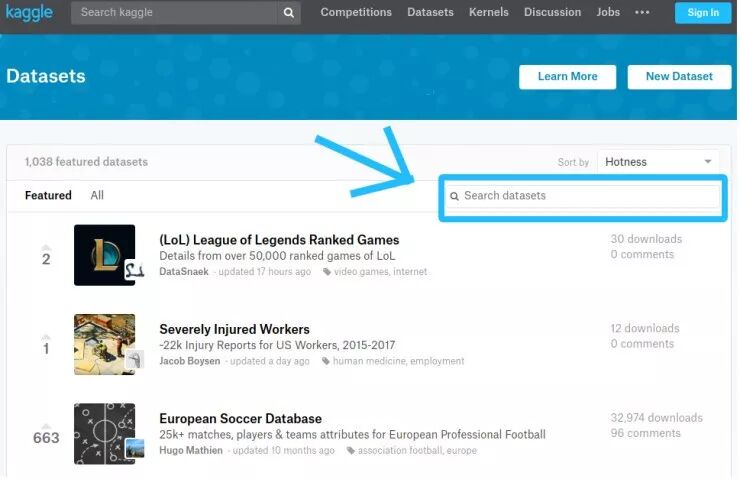This screenshot has height=479, width=740.
Task: Switch to the All tab
Action: tap(97, 195)
